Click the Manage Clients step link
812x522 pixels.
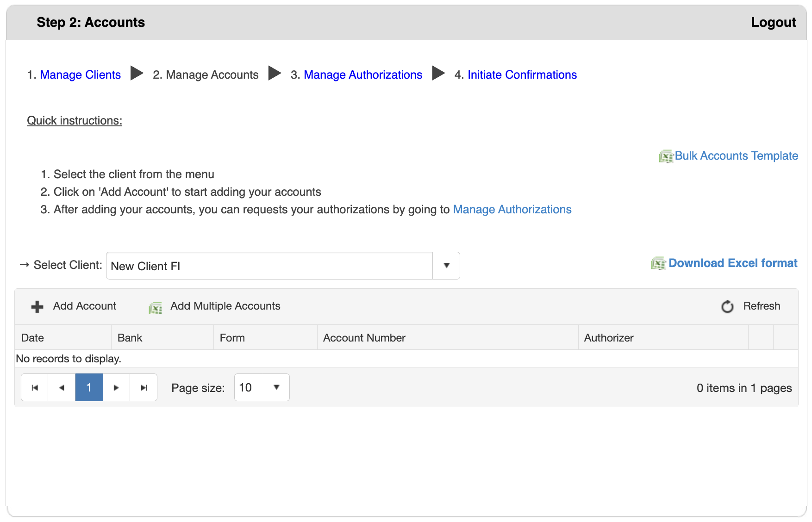click(80, 75)
